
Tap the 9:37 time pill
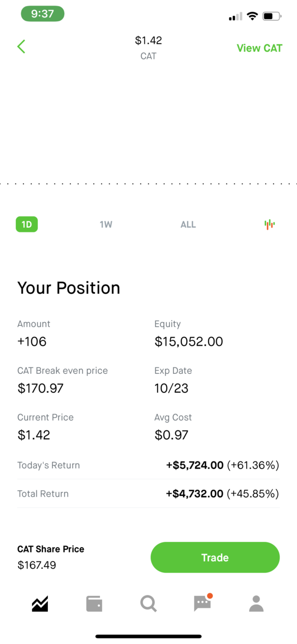(42, 14)
